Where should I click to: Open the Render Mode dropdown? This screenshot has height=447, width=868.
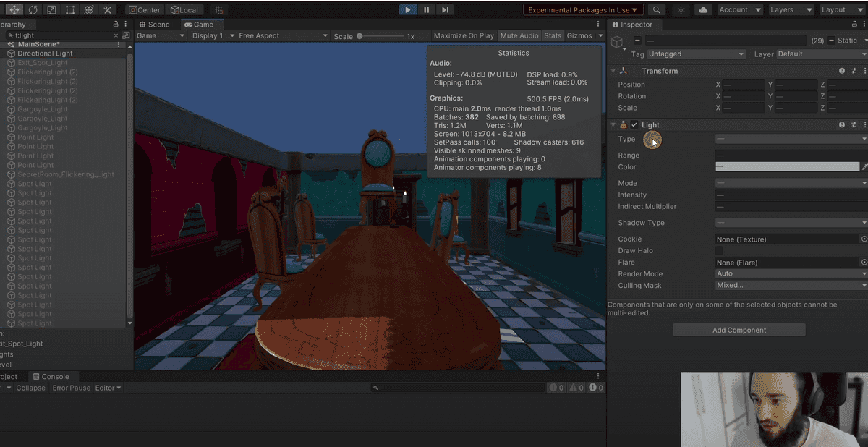(791, 274)
